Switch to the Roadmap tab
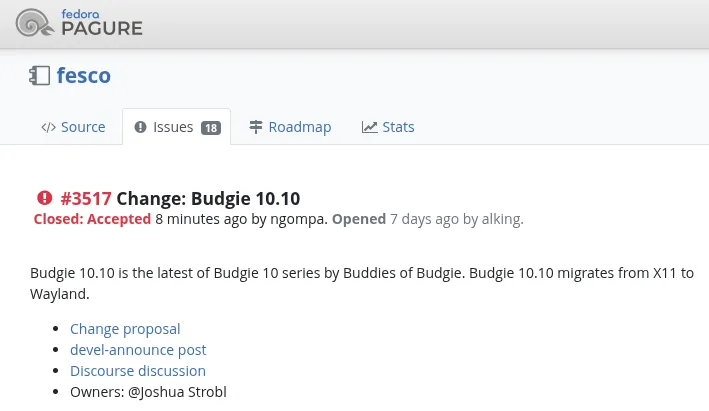This screenshot has width=709, height=411. click(290, 127)
